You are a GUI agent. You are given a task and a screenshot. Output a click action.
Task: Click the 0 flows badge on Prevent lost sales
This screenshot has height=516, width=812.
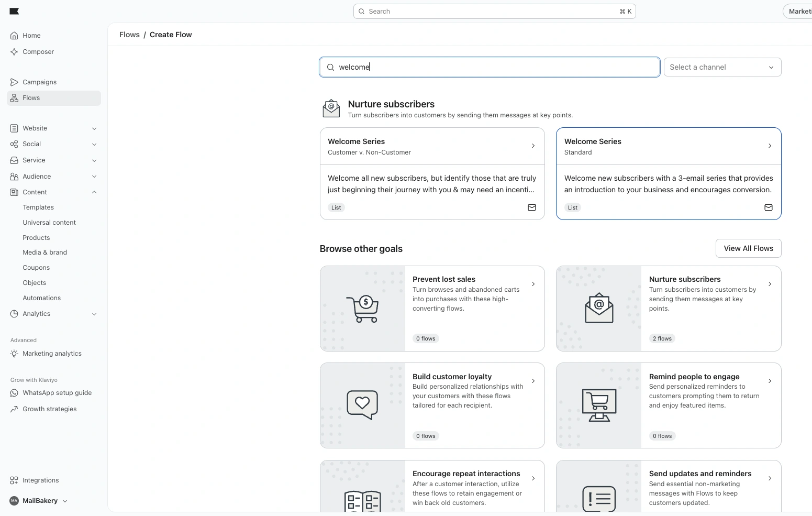426,338
